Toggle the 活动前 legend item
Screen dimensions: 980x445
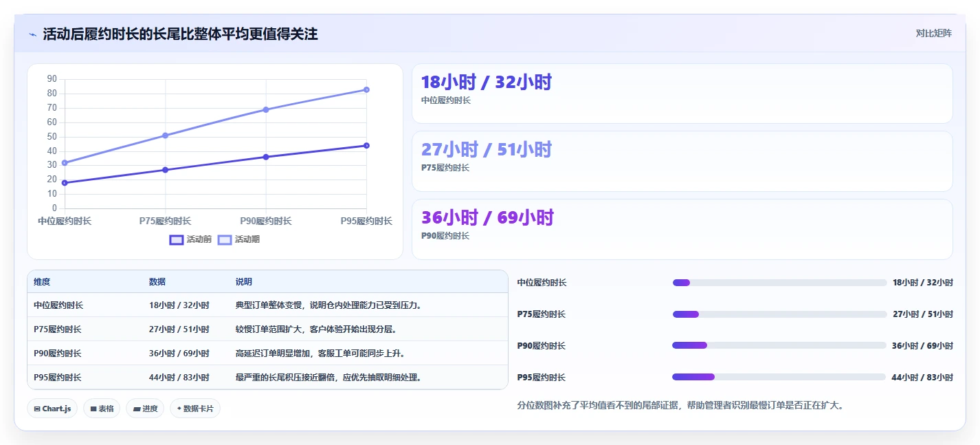pos(190,239)
